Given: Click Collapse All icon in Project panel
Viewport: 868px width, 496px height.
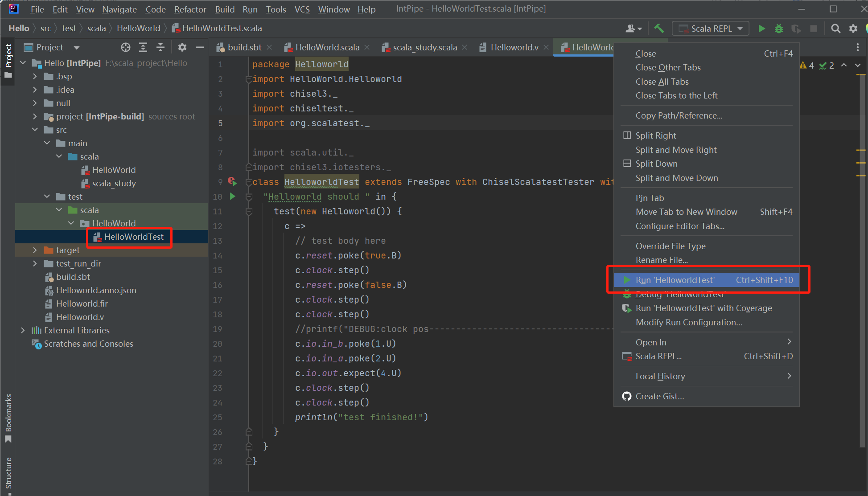Looking at the screenshot, I should 160,47.
